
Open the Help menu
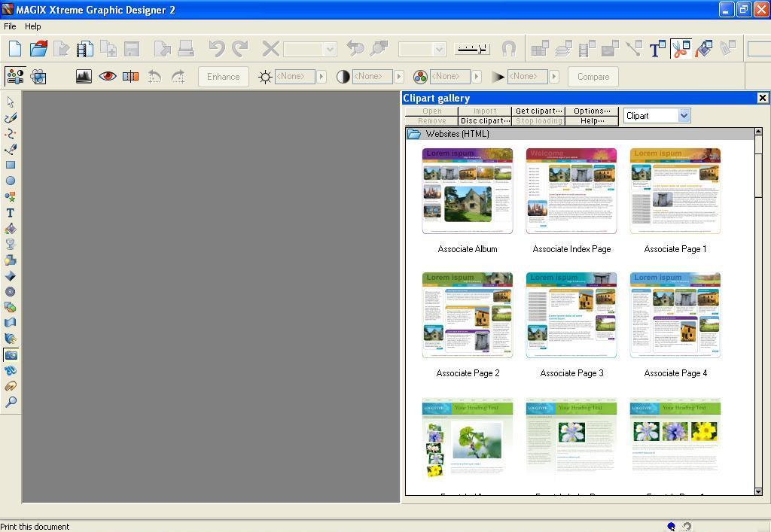(32, 26)
